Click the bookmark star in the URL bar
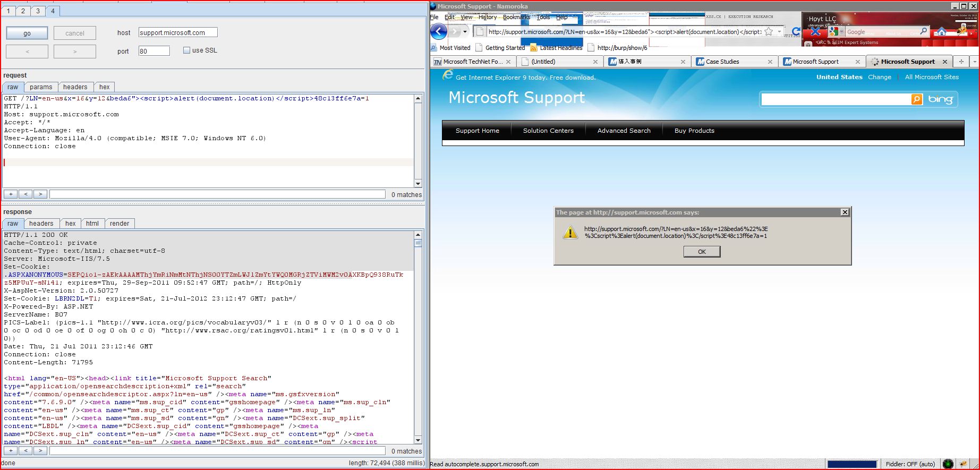Viewport: 980px width, 470px height. click(x=769, y=32)
